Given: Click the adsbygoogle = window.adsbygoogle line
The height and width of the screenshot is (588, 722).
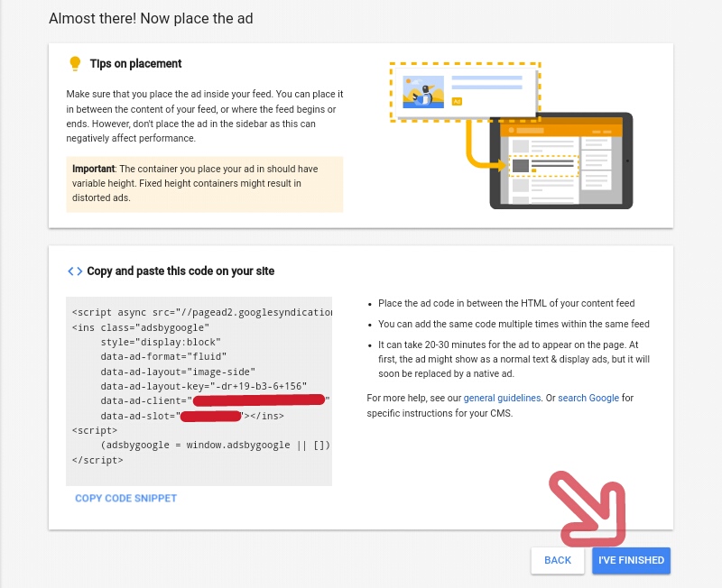Looking at the screenshot, I should 216,446.
